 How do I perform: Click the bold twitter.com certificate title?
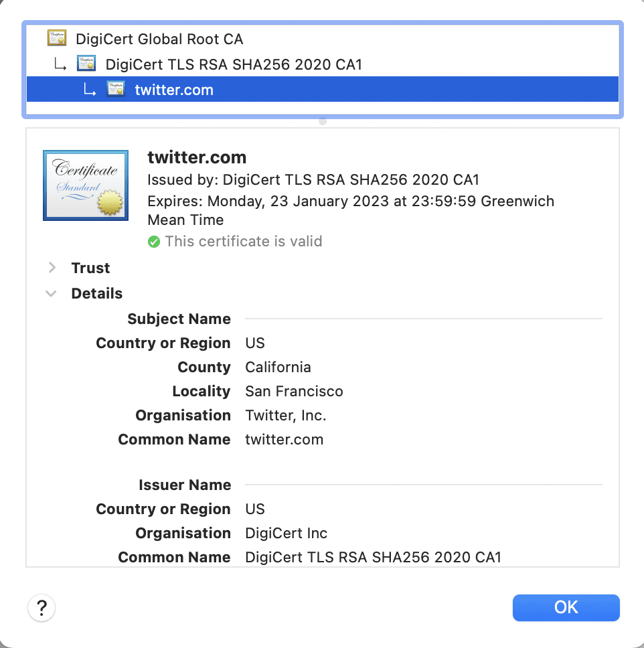(x=197, y=157)
